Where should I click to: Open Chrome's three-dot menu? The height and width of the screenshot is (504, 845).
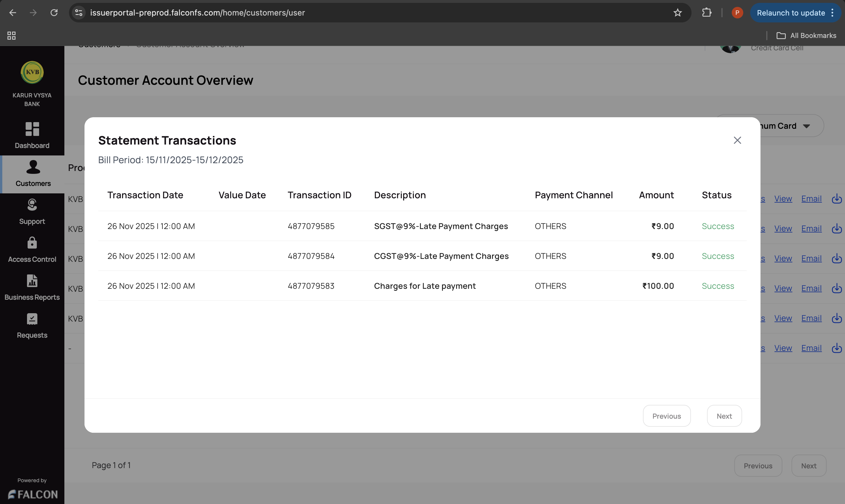click(x=832, y=13)
